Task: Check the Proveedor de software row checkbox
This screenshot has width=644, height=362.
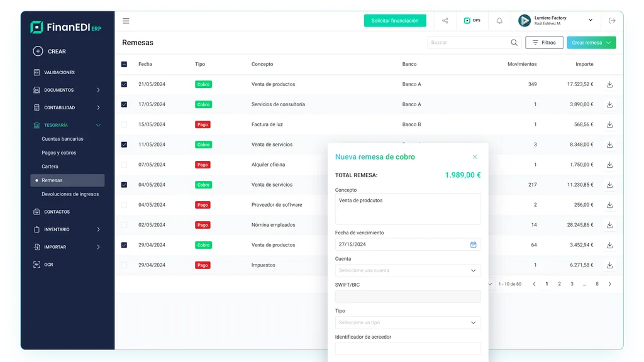Action: pos(124,206)
